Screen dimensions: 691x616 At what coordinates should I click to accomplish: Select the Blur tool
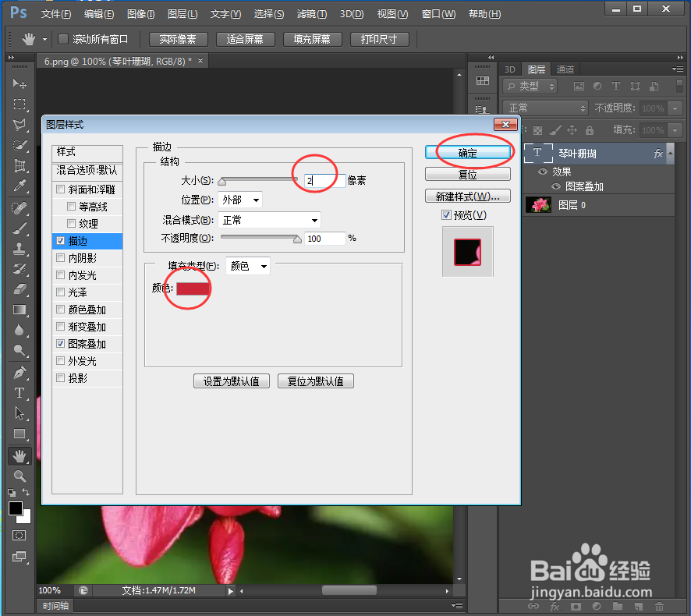[19, 330]
